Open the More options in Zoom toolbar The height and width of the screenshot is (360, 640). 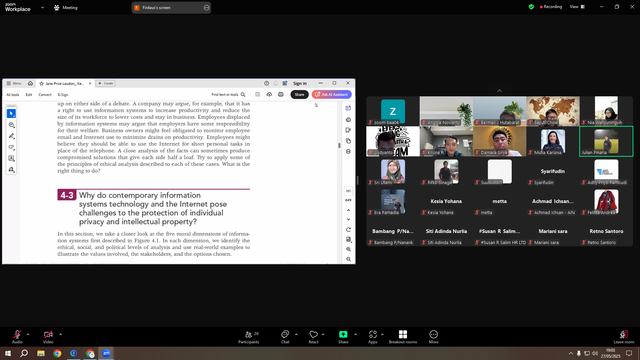(433, 337)
